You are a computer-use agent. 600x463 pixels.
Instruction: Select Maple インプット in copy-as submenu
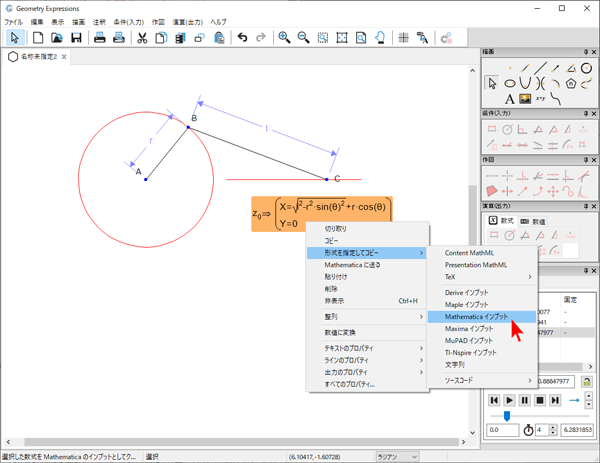tap(466, 304)
